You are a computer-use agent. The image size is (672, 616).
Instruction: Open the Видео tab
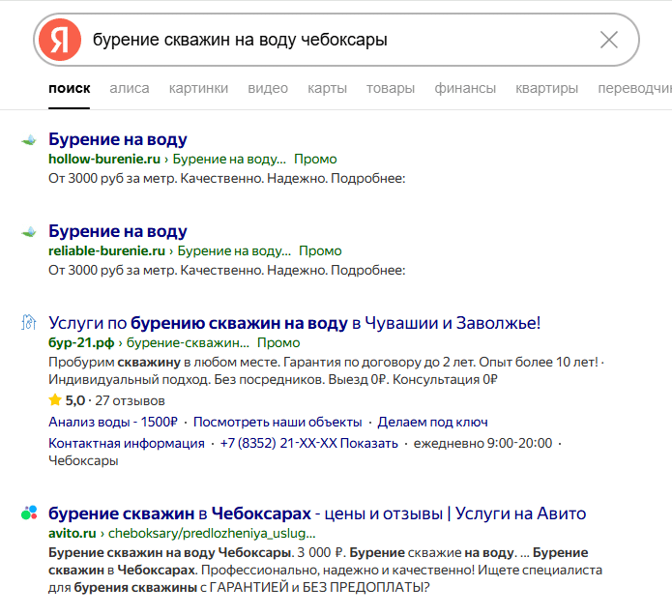point(268,88)
